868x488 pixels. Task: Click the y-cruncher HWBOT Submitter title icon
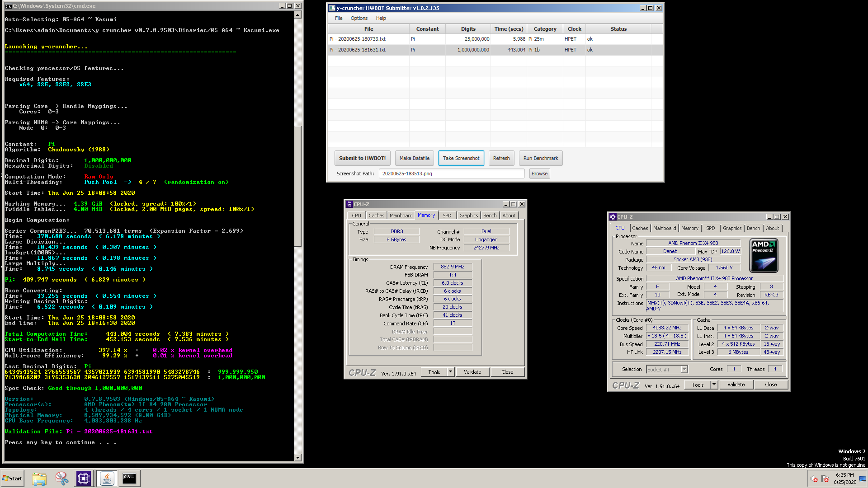(x=332, y=8)
